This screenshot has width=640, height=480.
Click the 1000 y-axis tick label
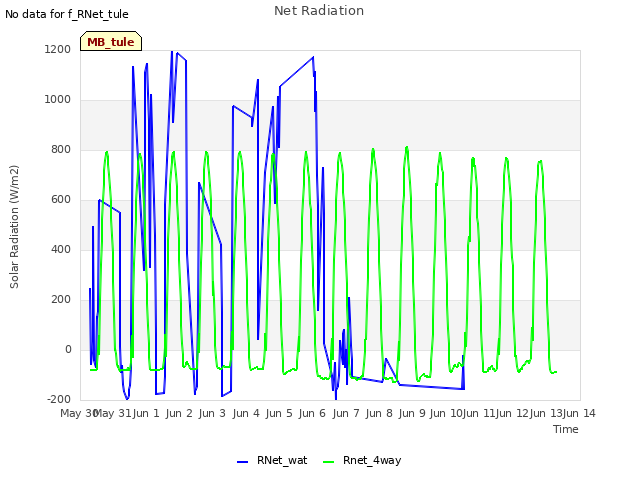(58, 99)
